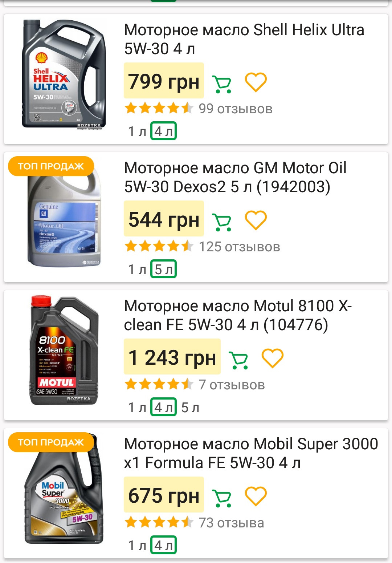
Task: Pick 1 л option for Mobil Super 3000
Action: (137, 546)
